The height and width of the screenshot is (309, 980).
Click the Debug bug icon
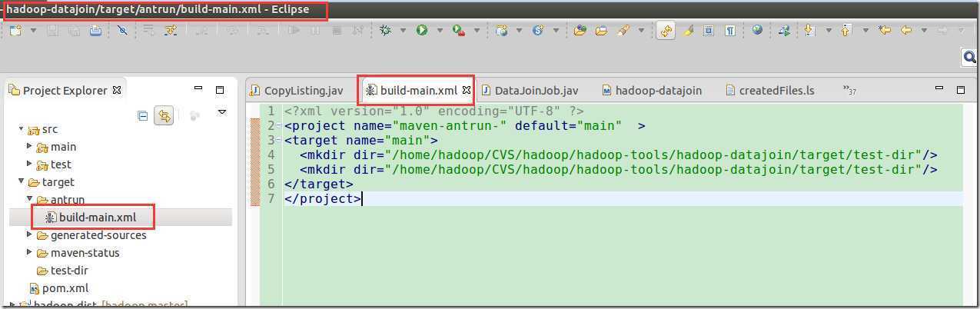(385, 31)
